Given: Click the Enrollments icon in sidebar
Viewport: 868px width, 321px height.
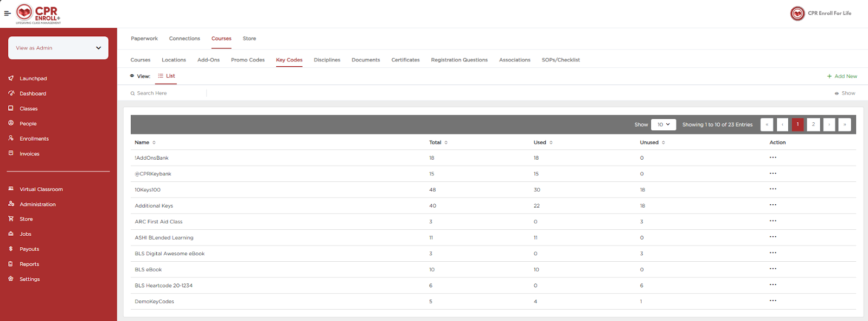Looking at the screenshot, I should pyautogui.click(x=11, y=139).
